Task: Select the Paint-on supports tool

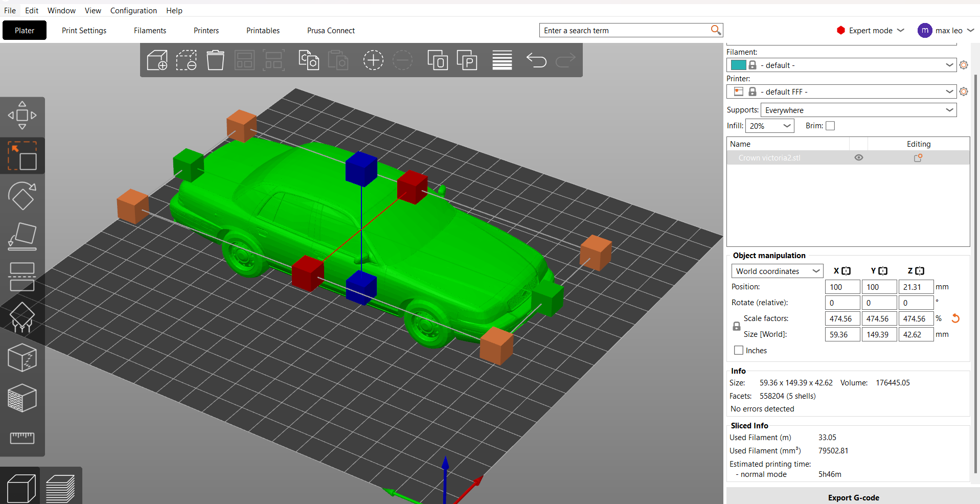Action: (22, 317)
